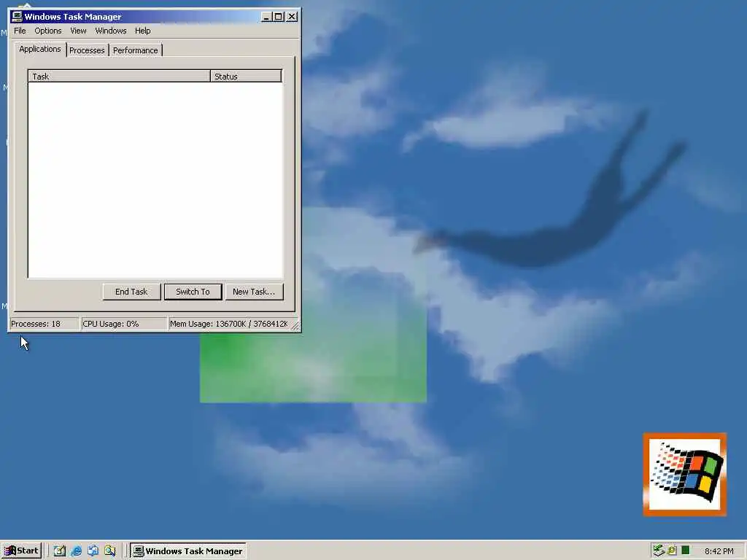Click the green CPU usage tray icon
Viewport: 747px width, 560px height.
pos(685,551)
